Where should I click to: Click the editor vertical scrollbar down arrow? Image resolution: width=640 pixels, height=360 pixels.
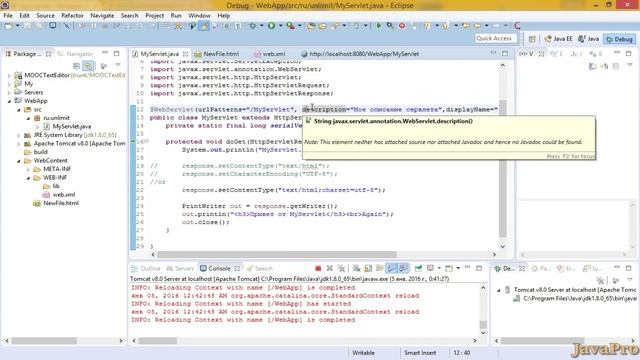point(503,246)
